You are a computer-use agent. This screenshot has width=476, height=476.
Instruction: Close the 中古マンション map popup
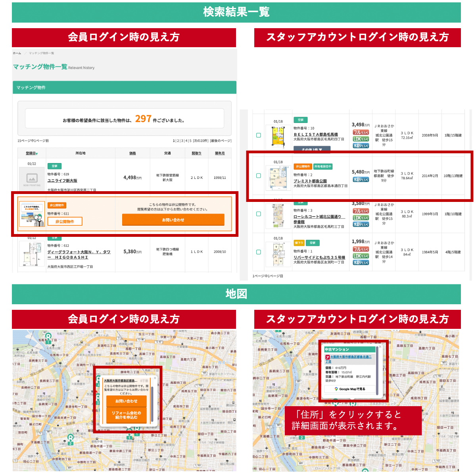click(x=380, y=347)
